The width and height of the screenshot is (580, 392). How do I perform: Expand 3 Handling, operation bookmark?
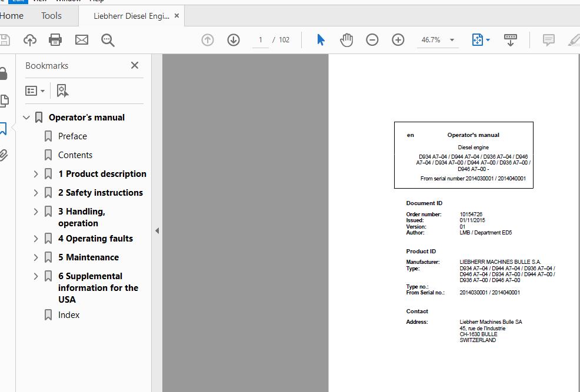pos(36,212)
